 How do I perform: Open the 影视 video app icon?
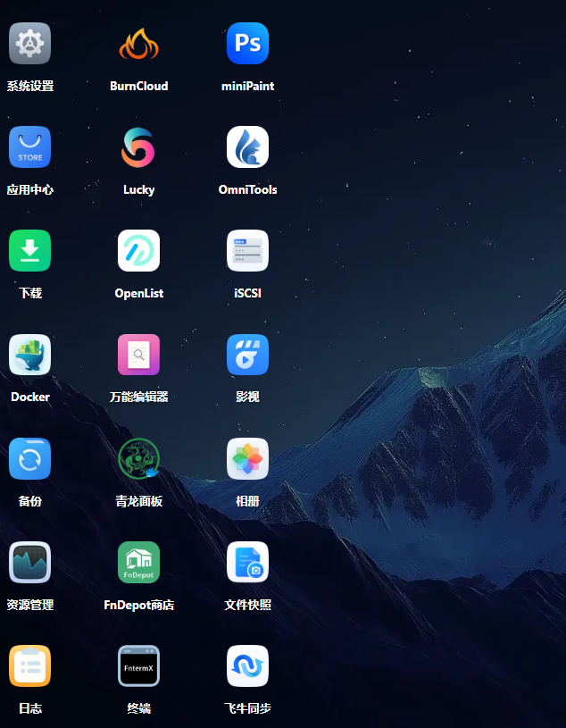248,355
